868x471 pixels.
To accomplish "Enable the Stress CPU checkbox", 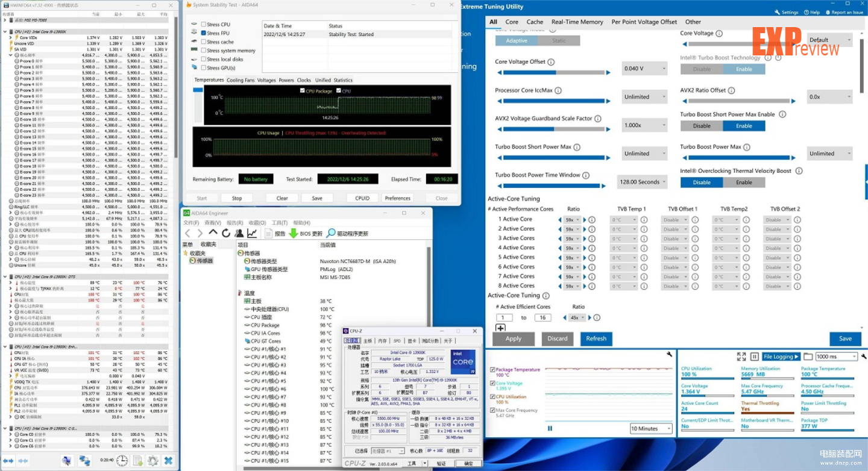I will [203, 25].
